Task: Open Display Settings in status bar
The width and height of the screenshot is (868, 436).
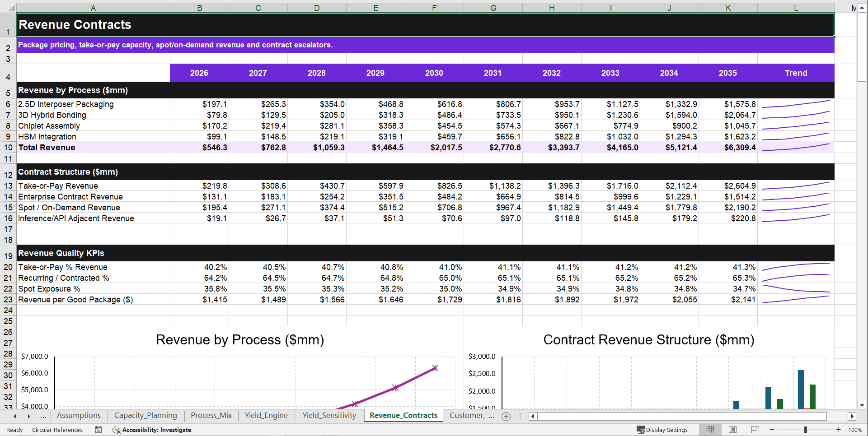Action: click(x=662, y=430)
